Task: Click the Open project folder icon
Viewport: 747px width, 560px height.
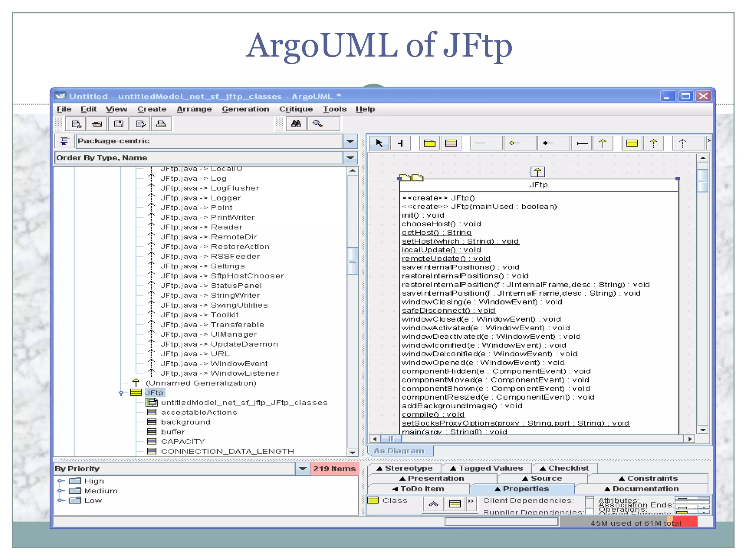Action: [x=97, y=124]
